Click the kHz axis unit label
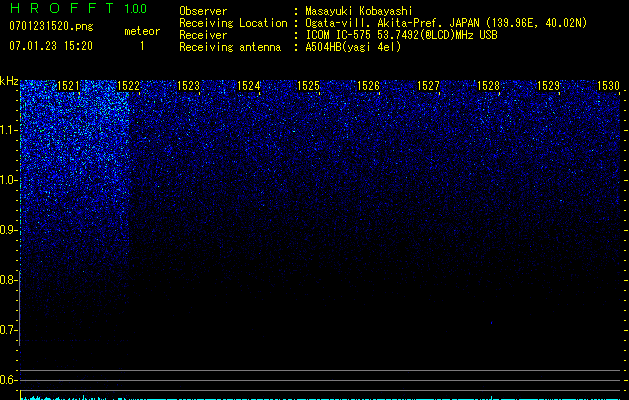 tap(9, 81)
